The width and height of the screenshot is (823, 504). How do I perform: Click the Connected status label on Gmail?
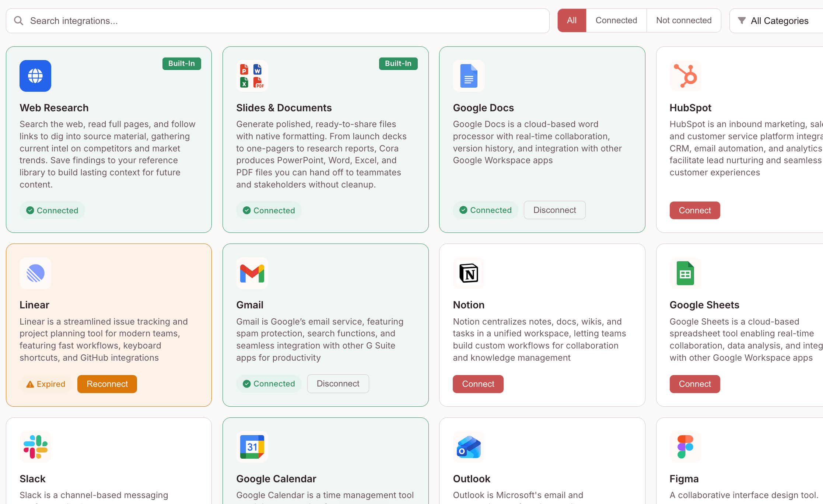[x=269, y=384]
